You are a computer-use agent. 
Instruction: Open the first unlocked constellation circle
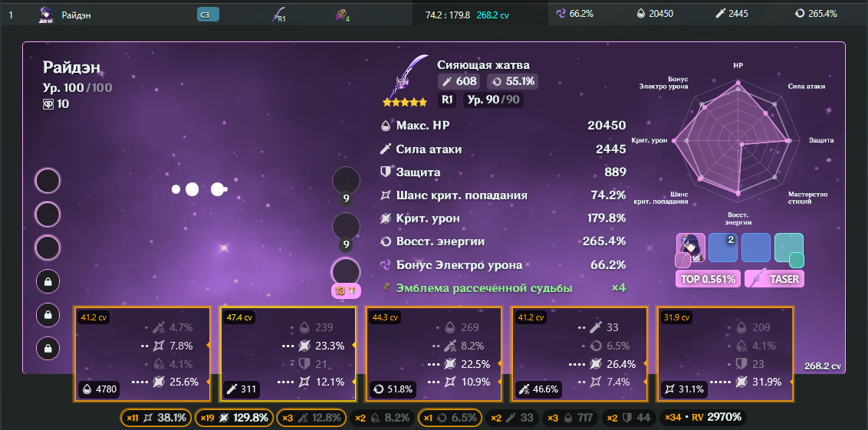pyautogui.click(x=48, y=181)
